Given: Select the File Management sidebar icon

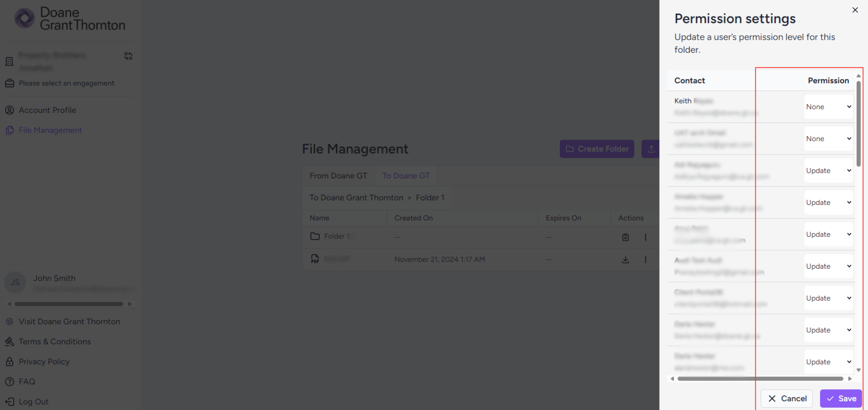Looking at the screenshot, I should tap(10, 130).
